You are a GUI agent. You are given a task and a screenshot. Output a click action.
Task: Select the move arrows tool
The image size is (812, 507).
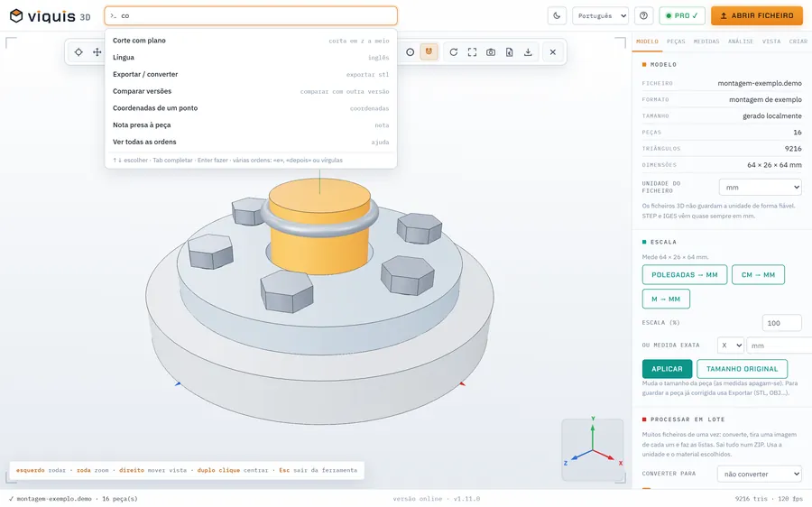[97, 51]
